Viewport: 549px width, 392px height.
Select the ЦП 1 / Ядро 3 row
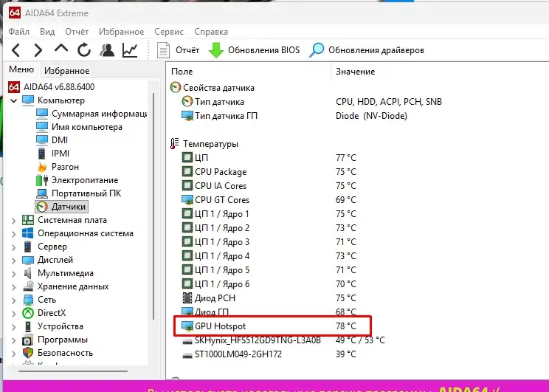pos(269,242)
